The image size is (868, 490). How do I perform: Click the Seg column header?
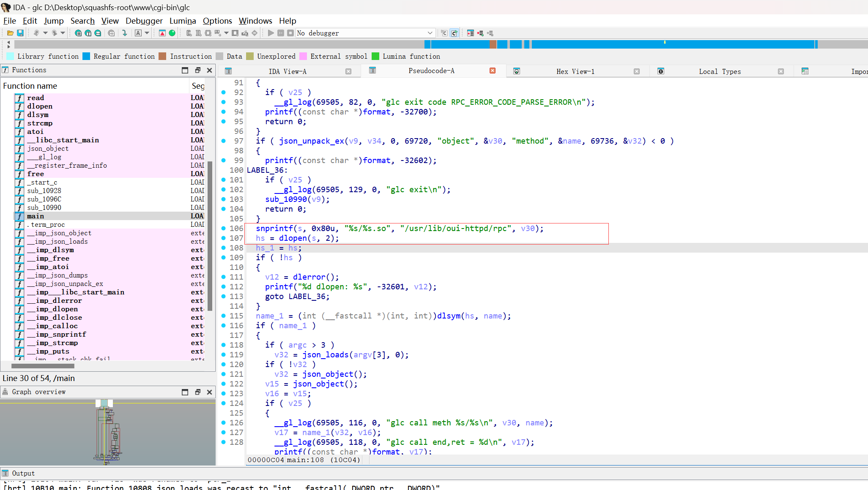[198, 86]
